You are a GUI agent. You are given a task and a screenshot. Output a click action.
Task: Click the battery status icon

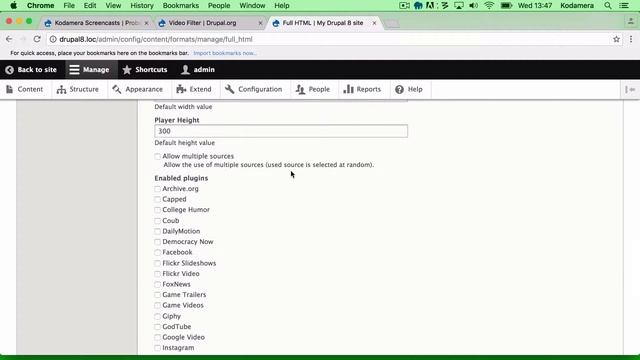[506, 5]
